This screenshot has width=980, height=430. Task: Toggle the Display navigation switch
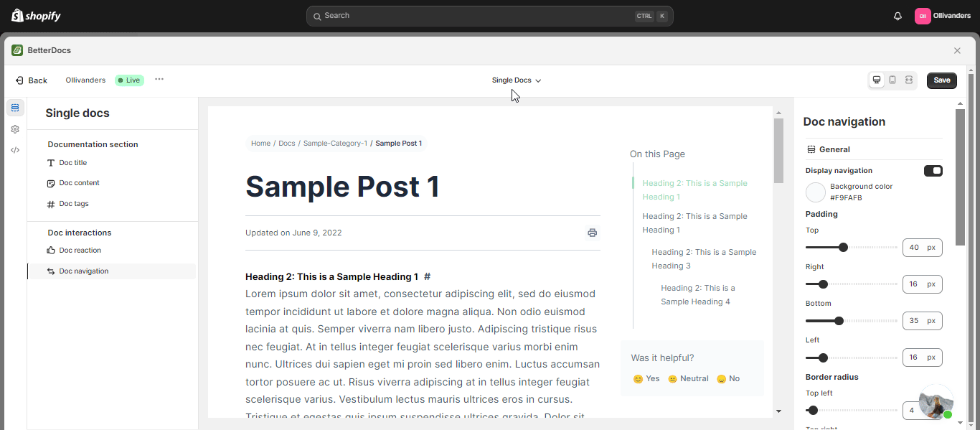point(933,171)
